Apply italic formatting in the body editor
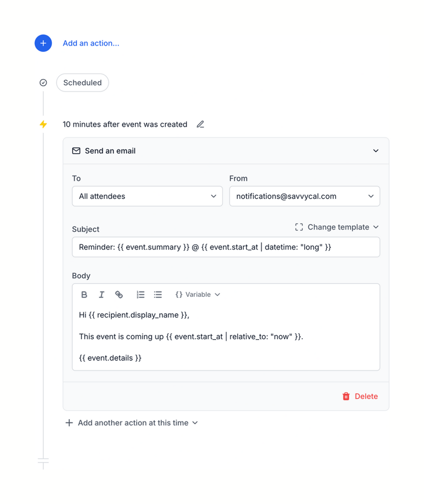This screenshot has width=424, height=504. pos(101,294)
